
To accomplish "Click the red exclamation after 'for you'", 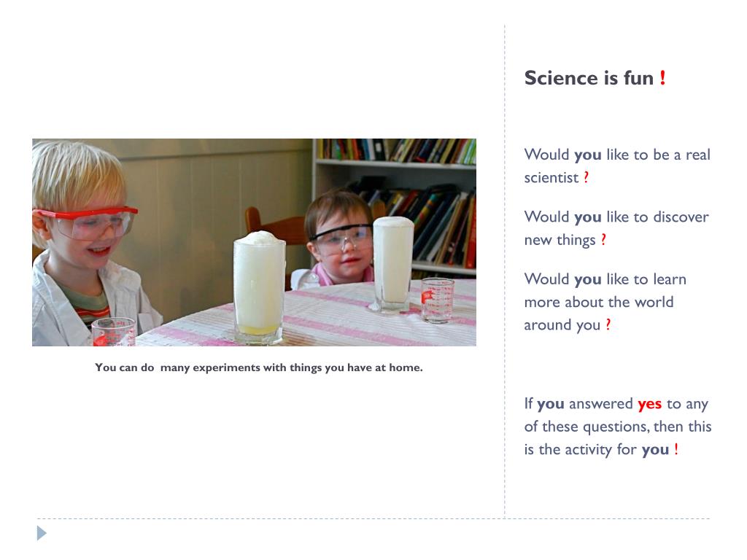I will pos(676,449).
